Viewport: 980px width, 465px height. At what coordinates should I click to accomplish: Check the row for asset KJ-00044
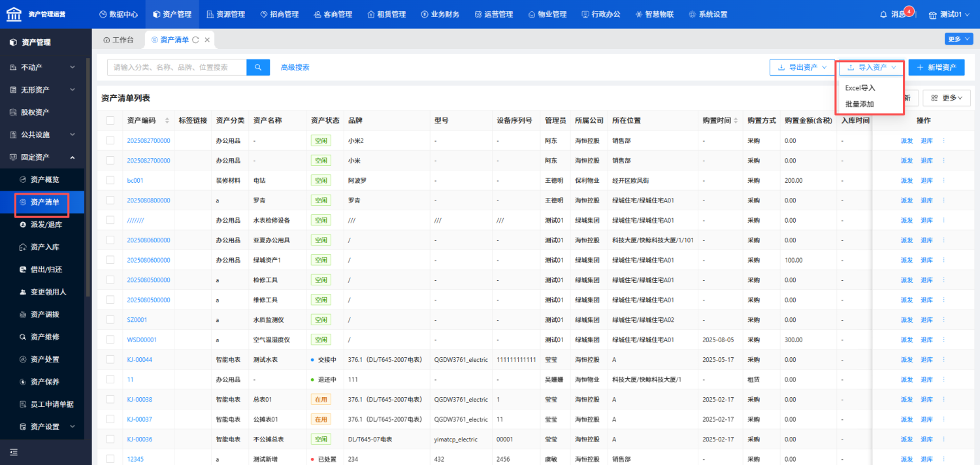(110, 360)
